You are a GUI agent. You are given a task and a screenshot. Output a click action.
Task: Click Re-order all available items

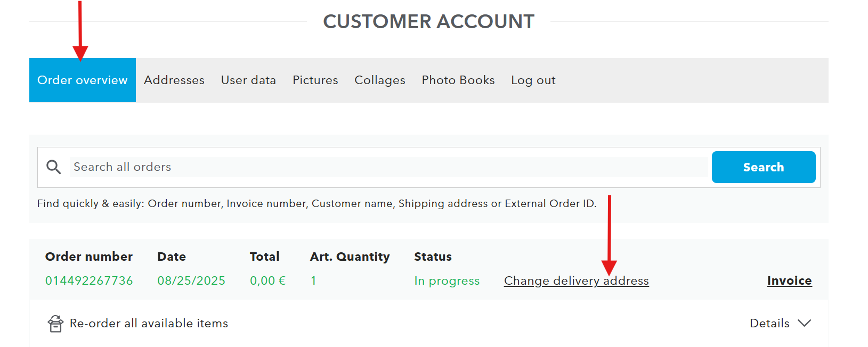coord(149,323)
